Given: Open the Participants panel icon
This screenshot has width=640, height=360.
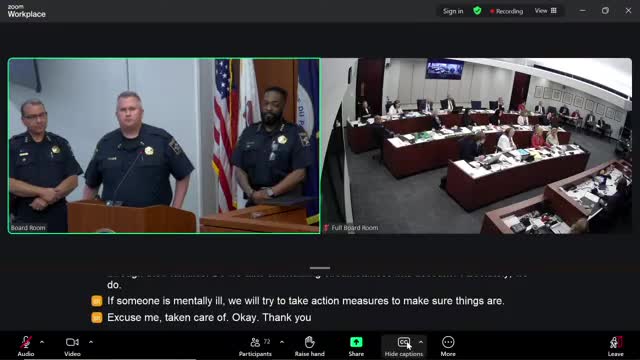Looking at the screenshot, I should (x=255, y=342).
